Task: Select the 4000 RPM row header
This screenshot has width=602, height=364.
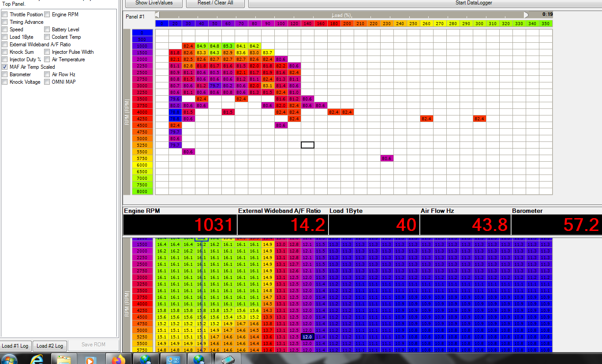Action: pos(142,112)
